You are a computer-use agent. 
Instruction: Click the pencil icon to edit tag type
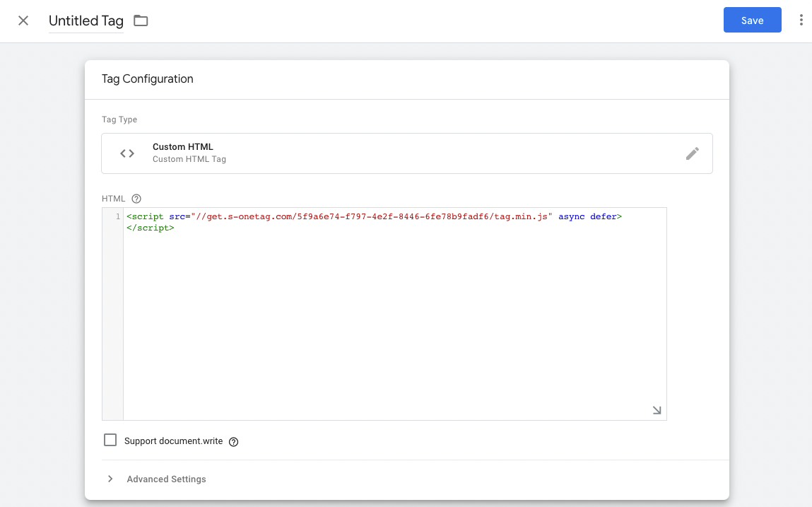(x=692, y=153)
